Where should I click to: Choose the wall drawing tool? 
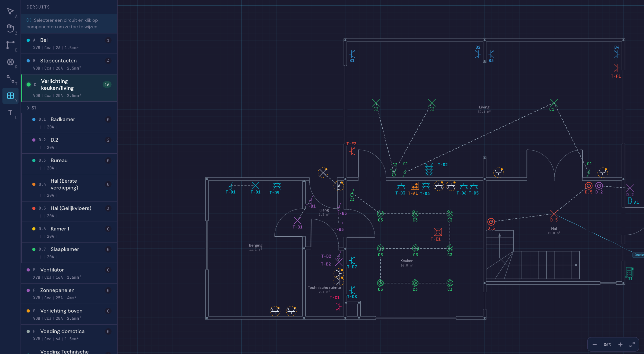[10, 45]
